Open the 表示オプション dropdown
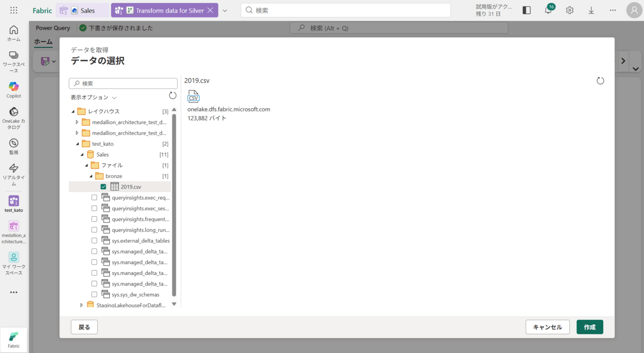The width and height of the screenshot is (644, 353). pos(94,98)
